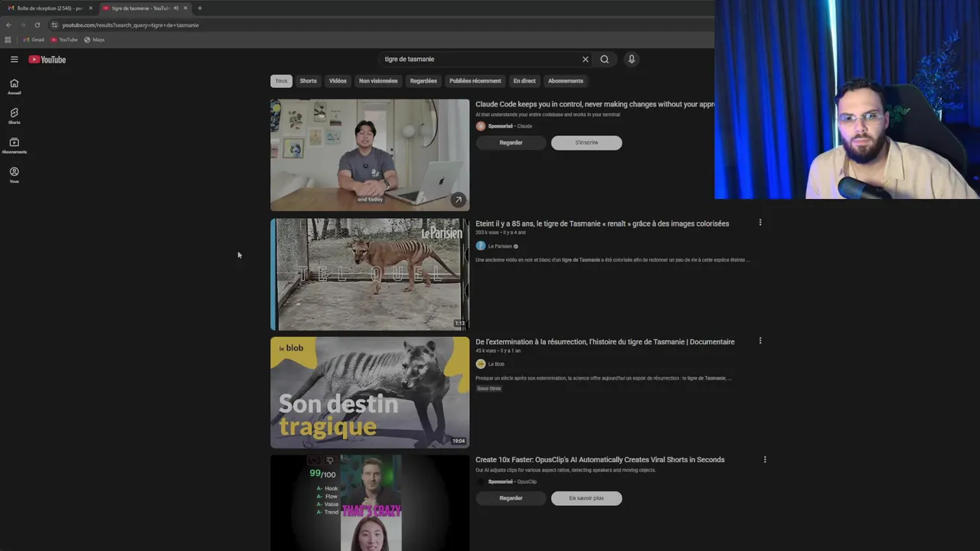Click the '45 k vues · il y a 1 an' text
Screen dimensions: 980x551
[x=498, y=350]
